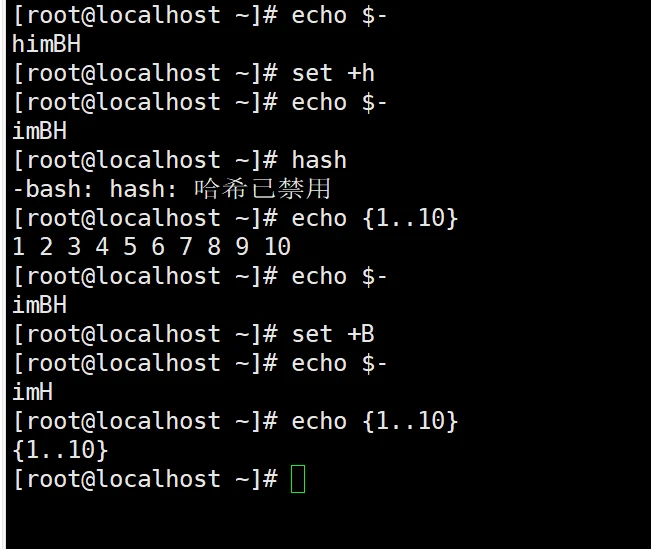This screenshot has width=651, height=549.
Task: Click the final empty prompt's 'root@localhost' text
Action: [123, 479]
